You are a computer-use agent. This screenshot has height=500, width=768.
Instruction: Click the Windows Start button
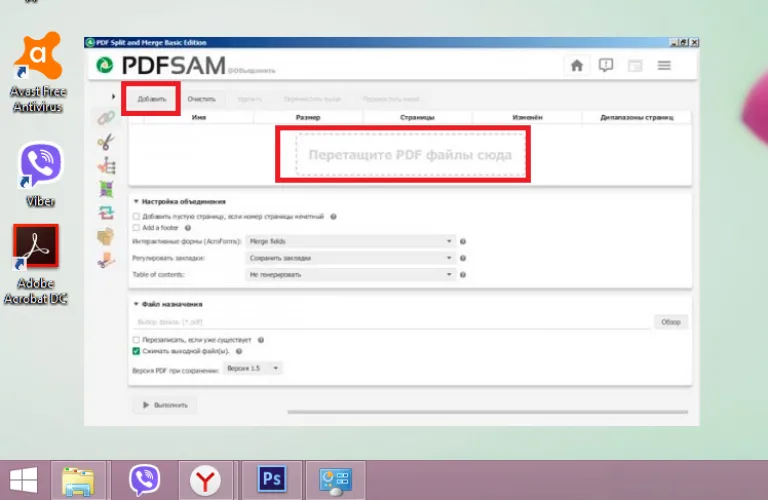tap(23, 480)
